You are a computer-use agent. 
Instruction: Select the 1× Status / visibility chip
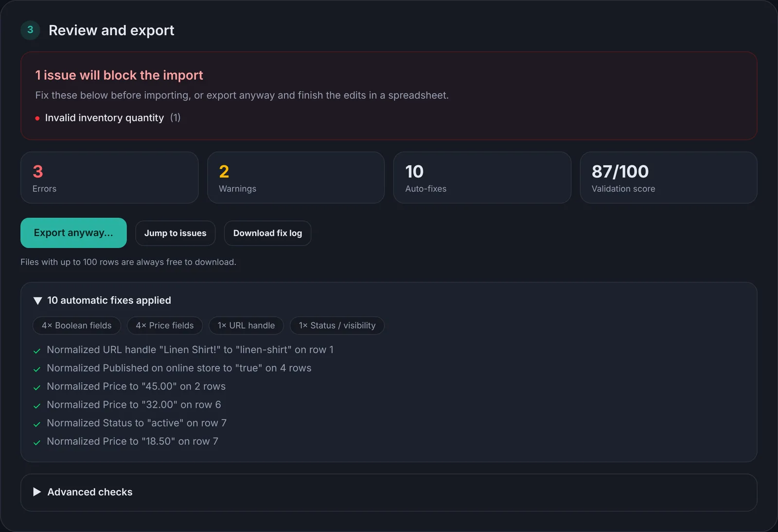coord(337,326)
